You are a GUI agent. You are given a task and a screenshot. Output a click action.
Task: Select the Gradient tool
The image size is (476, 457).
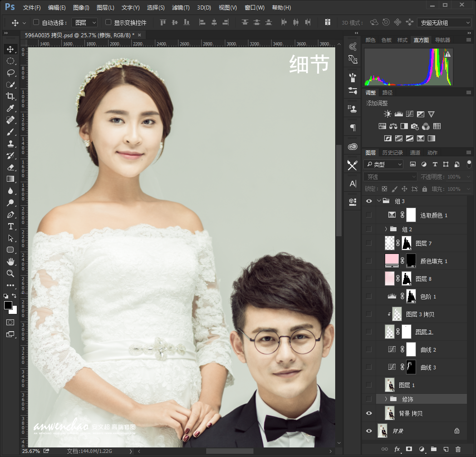click(10, 179)
